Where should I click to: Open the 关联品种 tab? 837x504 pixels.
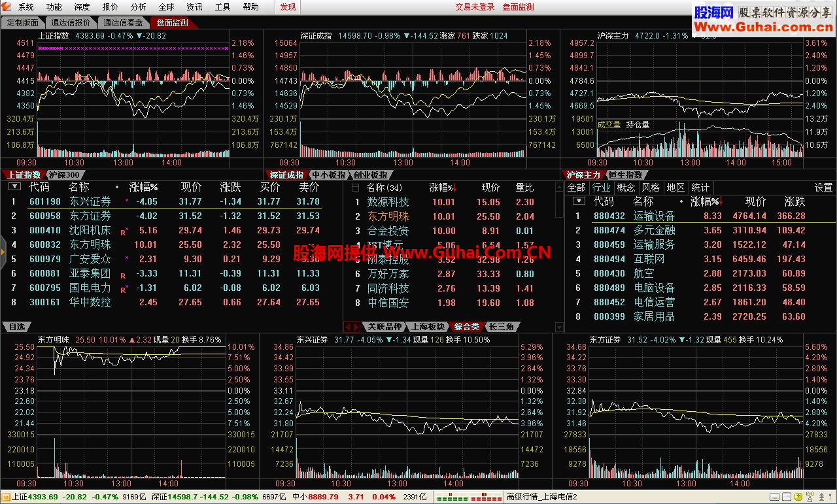384,327
